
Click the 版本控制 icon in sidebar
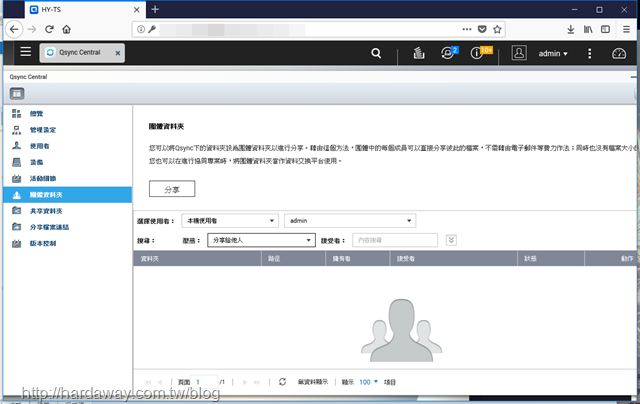(16, 244)
